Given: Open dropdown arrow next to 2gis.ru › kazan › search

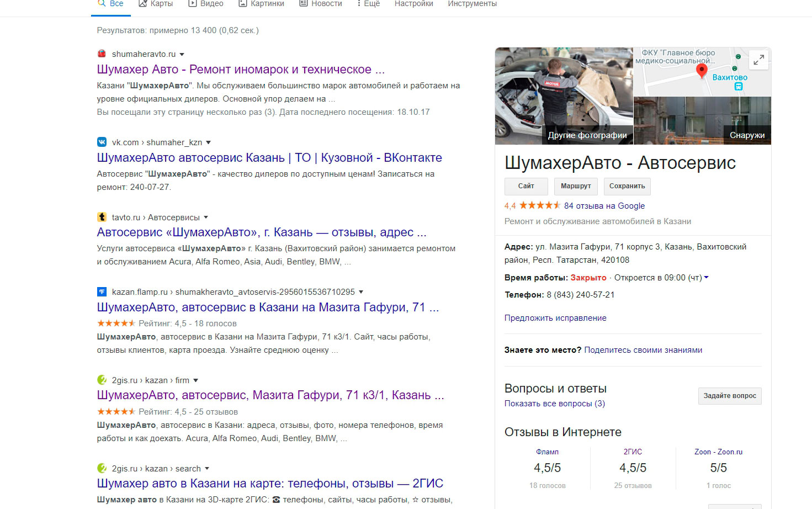Looking at the screenshot, I should click(x=207, y=469).
